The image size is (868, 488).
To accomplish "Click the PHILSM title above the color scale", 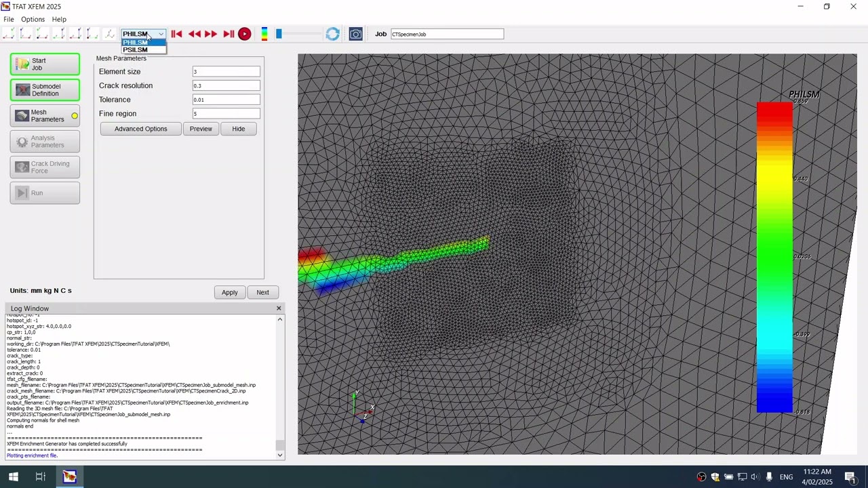I will tap(804, 94).
